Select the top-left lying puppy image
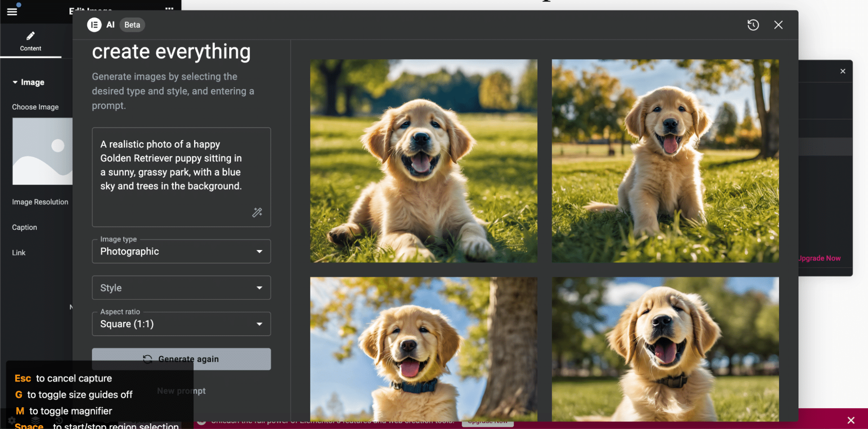Screen dimensions: 868x429 [x=423, y=161]
